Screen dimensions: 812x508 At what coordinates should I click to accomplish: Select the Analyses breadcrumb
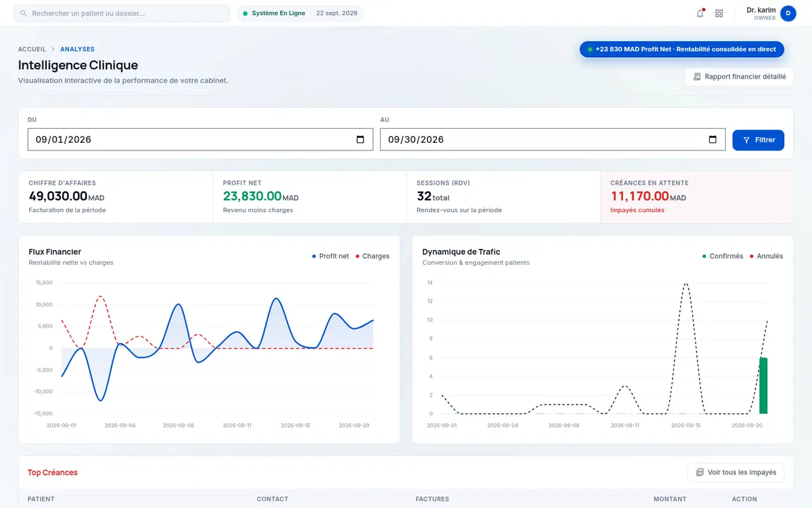77,49
